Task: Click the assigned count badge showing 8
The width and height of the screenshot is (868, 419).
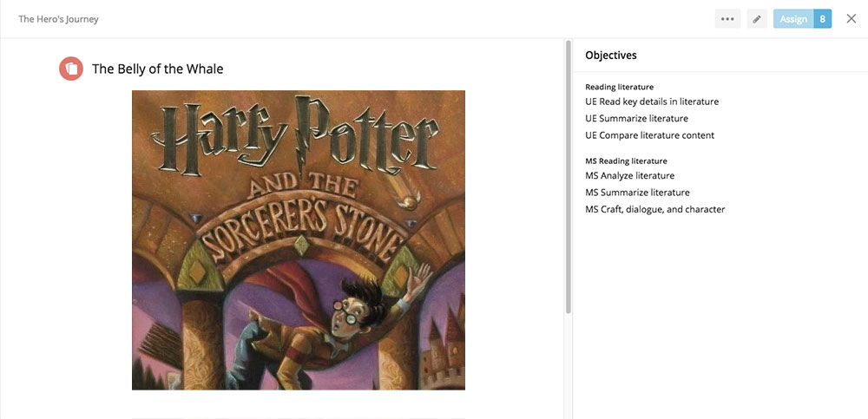Action: [823, 19]
